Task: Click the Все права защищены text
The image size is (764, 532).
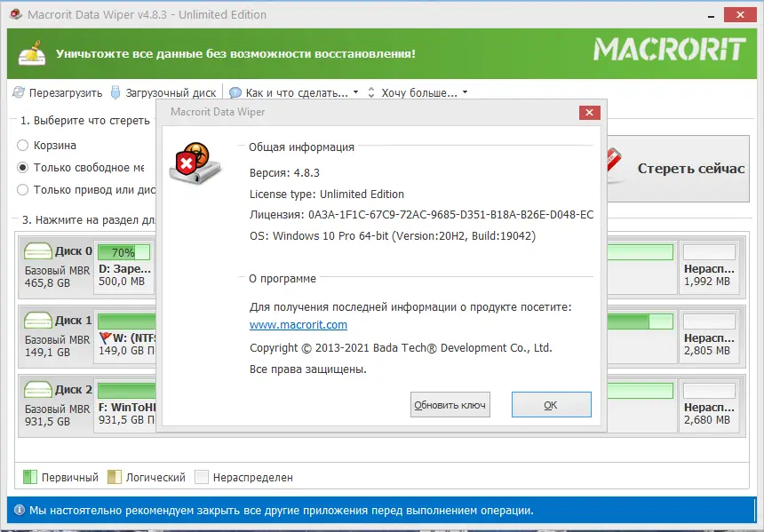Action: 308,369
